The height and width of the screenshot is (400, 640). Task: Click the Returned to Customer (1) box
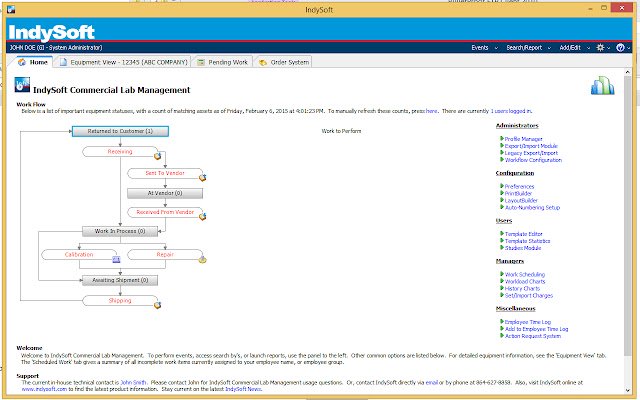[120, 131]
